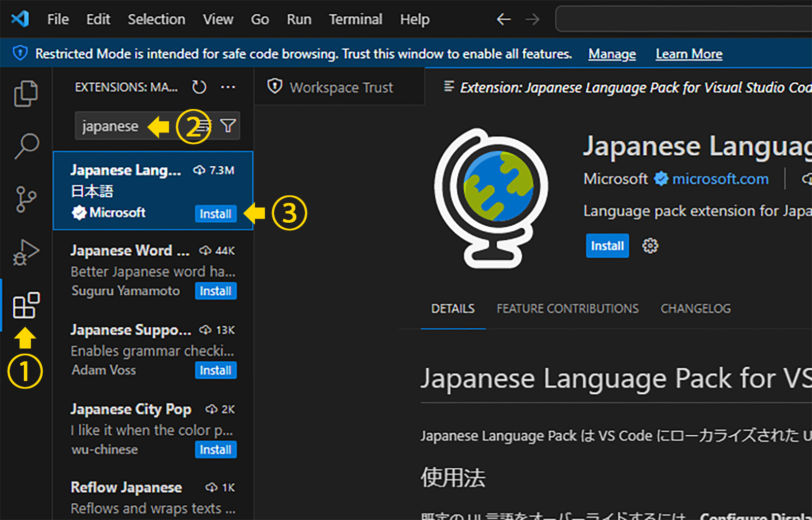Open the Extensions view in activity bar

[x=26, y=305]
